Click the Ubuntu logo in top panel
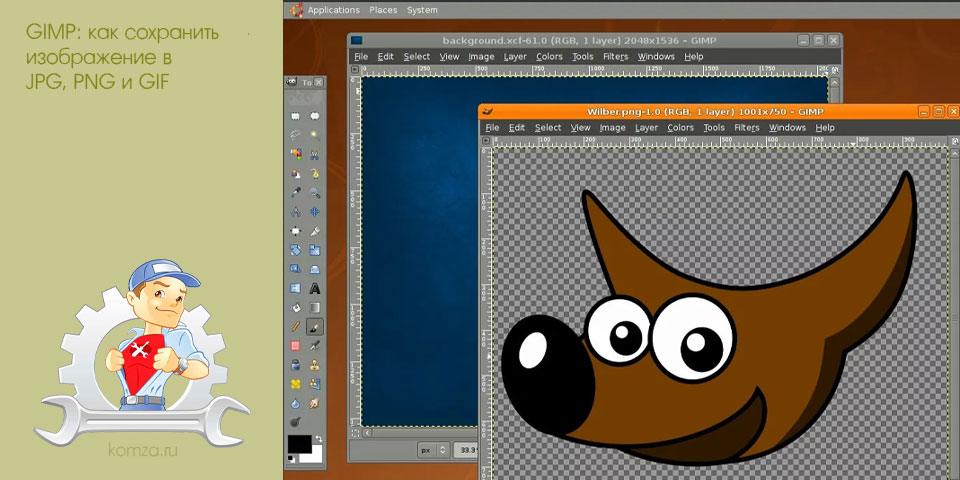 click(296, 10)
